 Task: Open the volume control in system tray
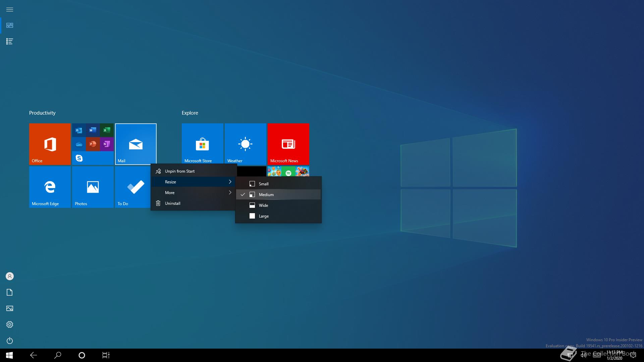584,355
